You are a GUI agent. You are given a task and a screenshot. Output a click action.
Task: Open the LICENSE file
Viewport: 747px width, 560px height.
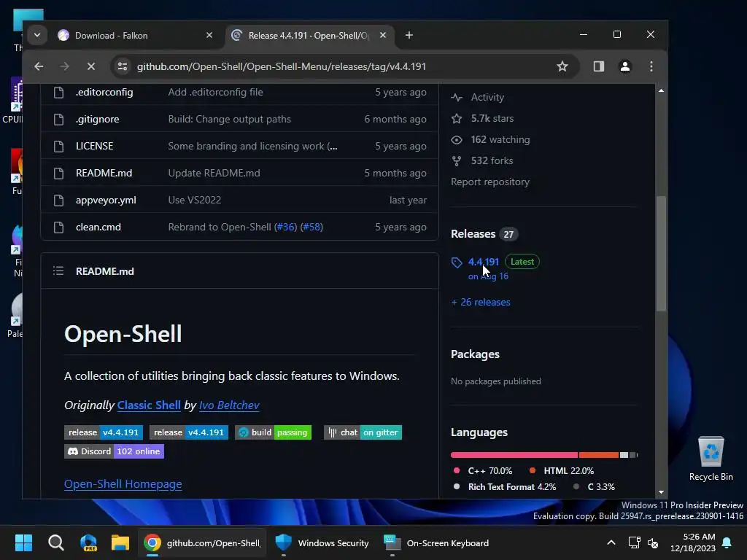tap(94, 146)
